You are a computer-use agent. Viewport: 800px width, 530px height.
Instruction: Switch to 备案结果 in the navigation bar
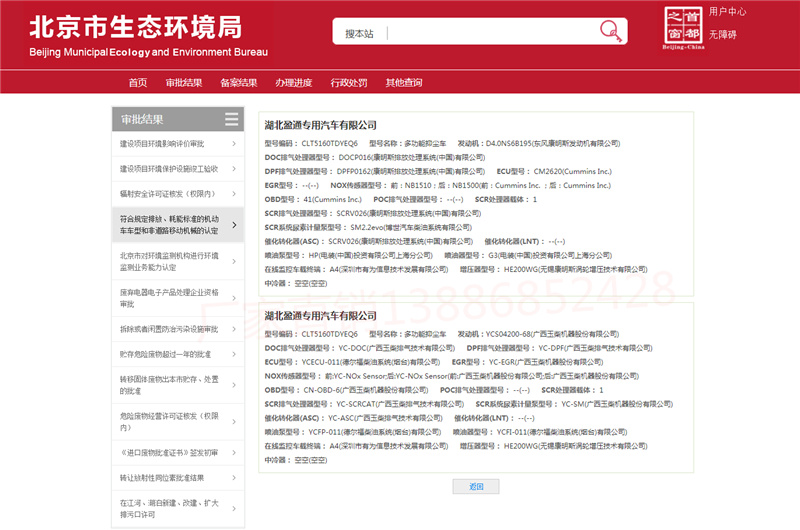239,82
